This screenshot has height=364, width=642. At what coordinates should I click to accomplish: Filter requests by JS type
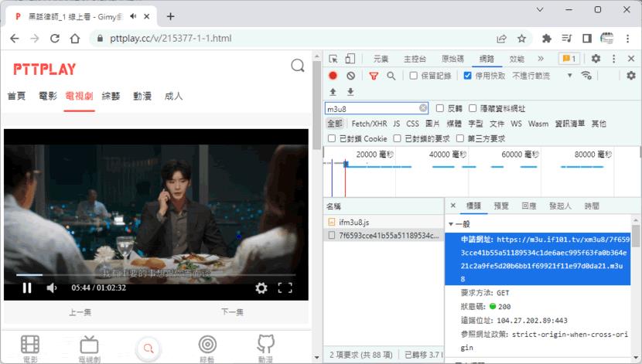pyautogui.click(x=396, y=124)
